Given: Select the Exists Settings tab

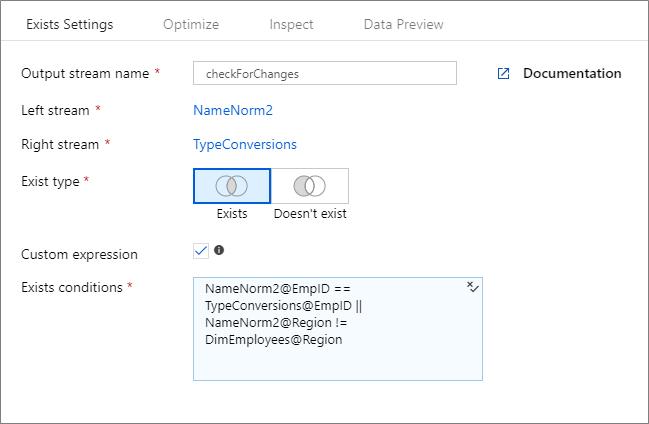Looking at the screenshot, I should pyautogui.click(x=69, y=24).
